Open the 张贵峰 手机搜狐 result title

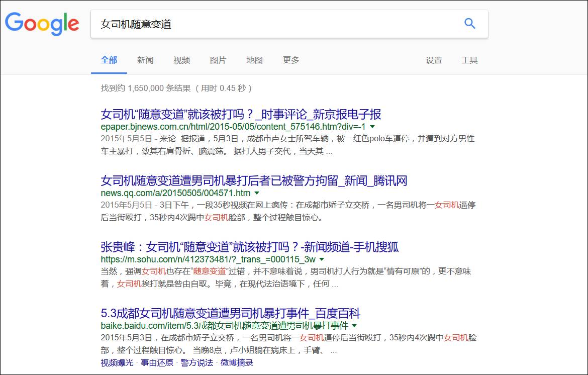click(249, 247)
